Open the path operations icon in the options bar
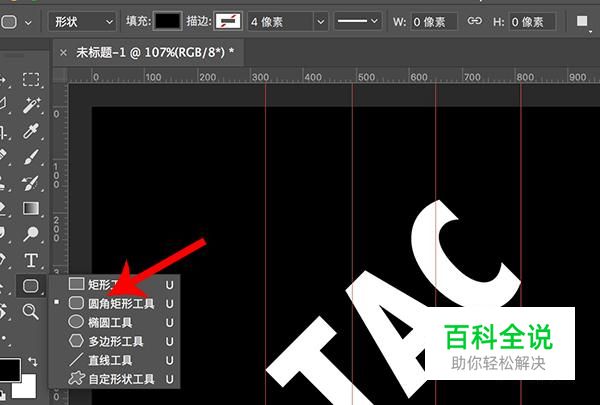600x405 pixels. (x=582, y=21)
